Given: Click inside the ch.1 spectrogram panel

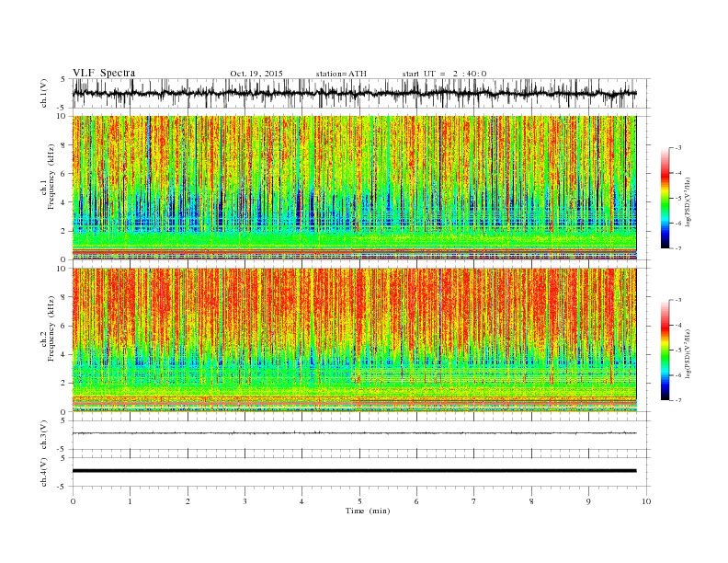Looking at the screenshot, I should coord(354,187).
